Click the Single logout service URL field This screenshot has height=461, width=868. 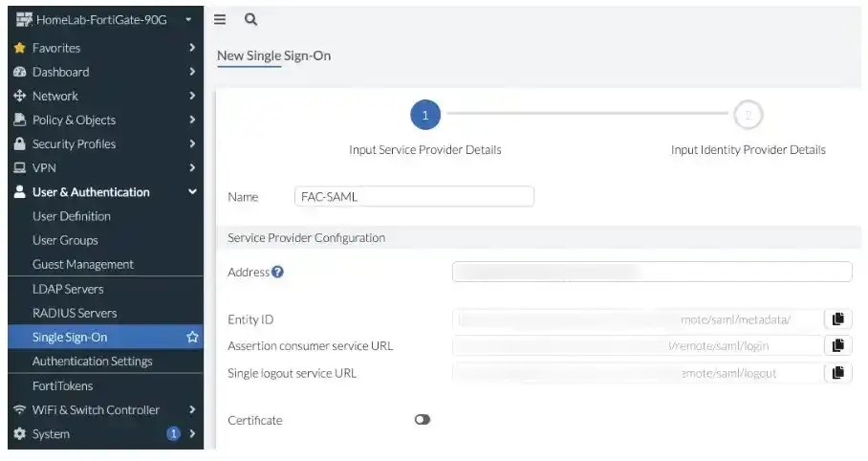pos(638,372)
